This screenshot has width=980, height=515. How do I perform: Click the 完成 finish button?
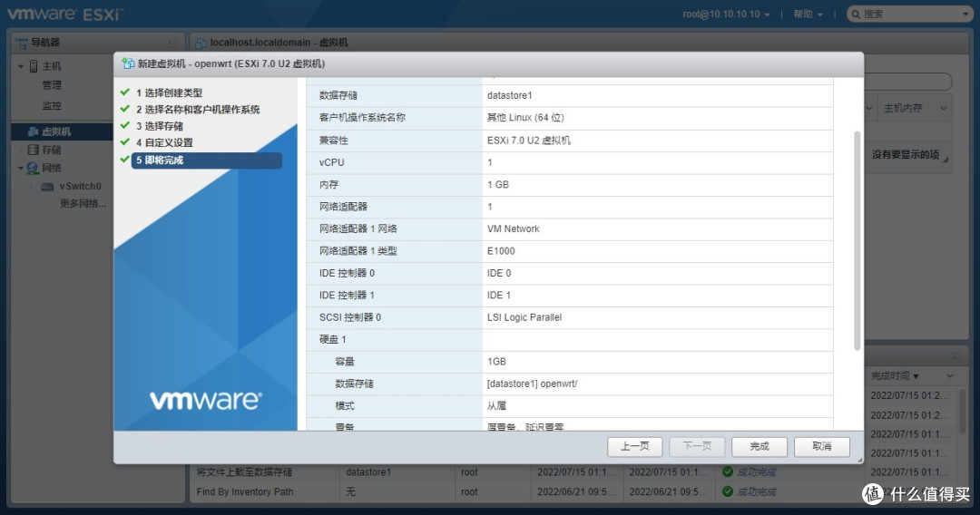coord(759,446)
